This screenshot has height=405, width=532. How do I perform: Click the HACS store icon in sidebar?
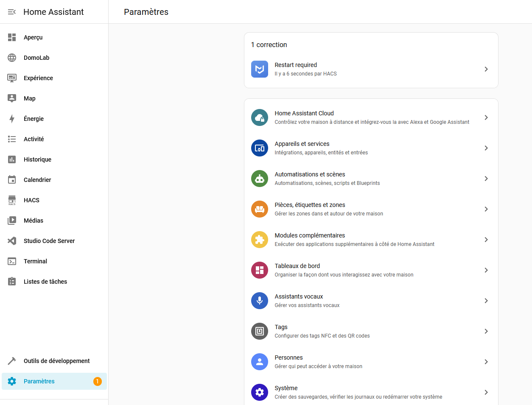click(12, 200)
